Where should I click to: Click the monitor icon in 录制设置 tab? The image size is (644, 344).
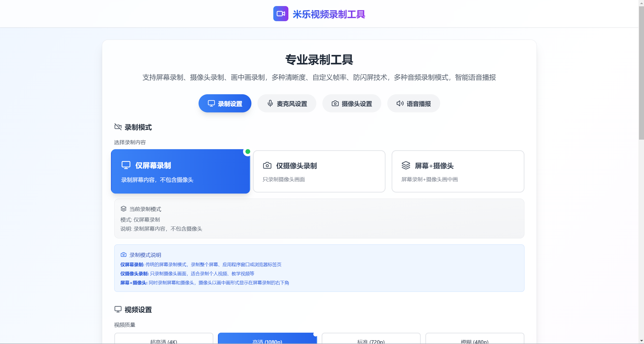click(211, 103)
